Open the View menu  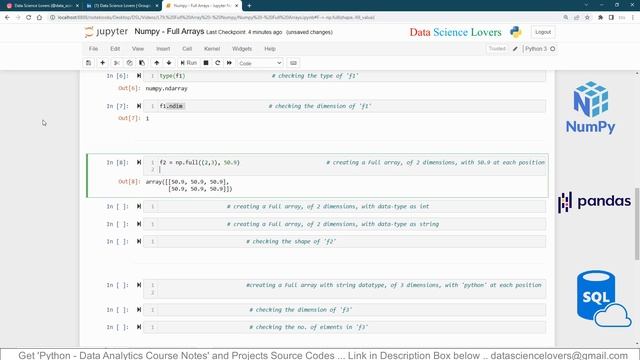point(138,49)
